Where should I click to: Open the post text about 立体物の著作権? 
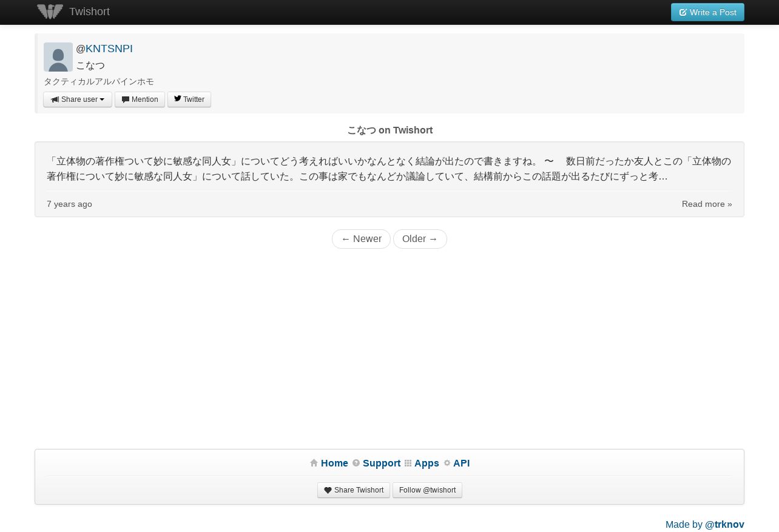[389, 169]
